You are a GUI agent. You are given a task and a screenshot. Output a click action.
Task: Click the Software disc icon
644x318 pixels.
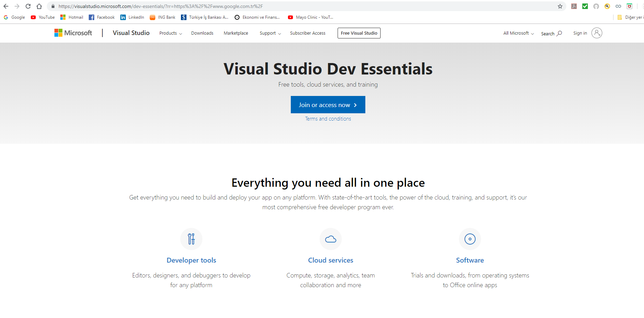coord(470,239)
